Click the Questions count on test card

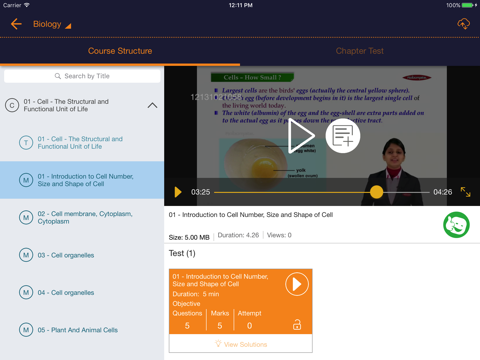187,325
